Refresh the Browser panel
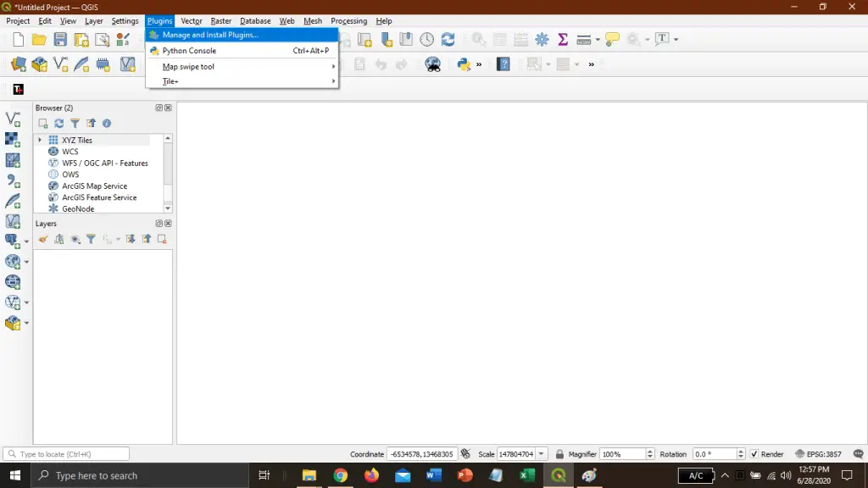Image resolution: width=868 pixels, height=488 pixels. tap(58, 124)
